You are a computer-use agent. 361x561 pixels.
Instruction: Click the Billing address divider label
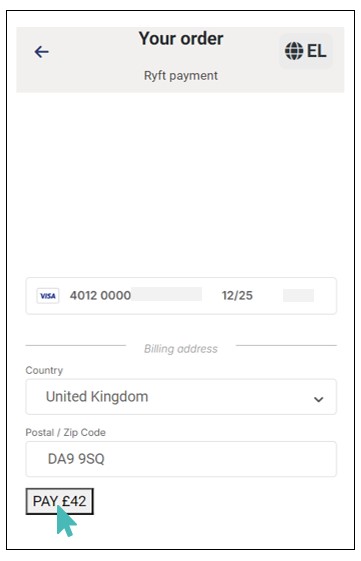(181, 348)
